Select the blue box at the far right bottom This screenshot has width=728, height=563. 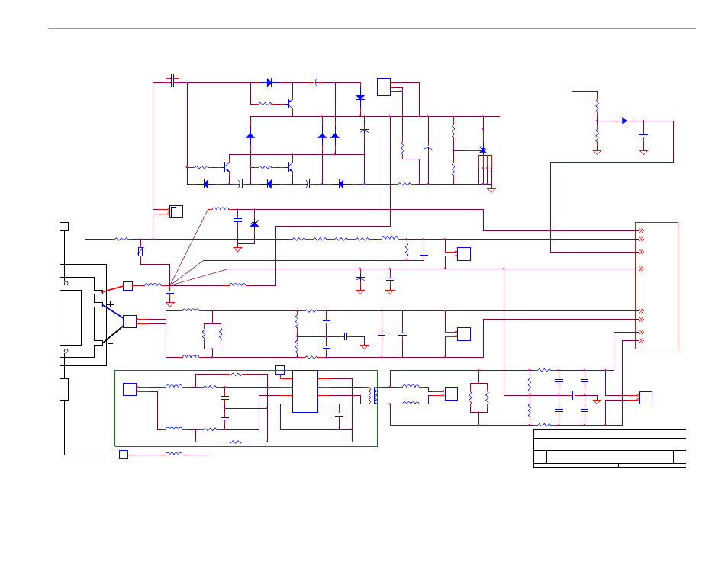coord(646,397)
